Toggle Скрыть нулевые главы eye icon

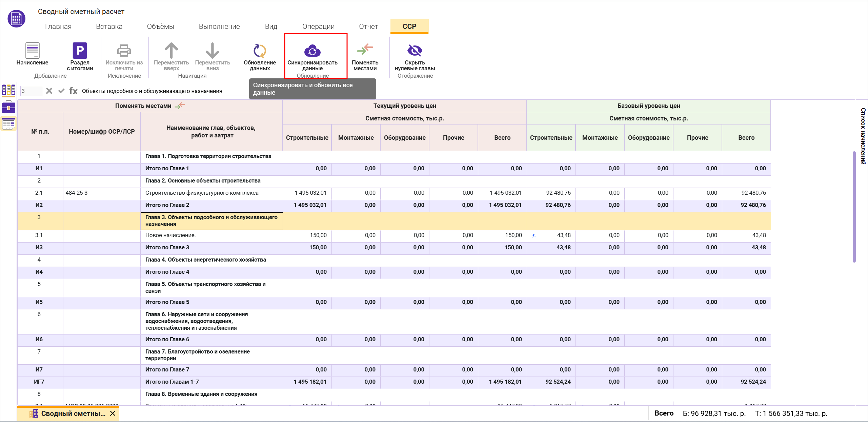pos(415,51)
